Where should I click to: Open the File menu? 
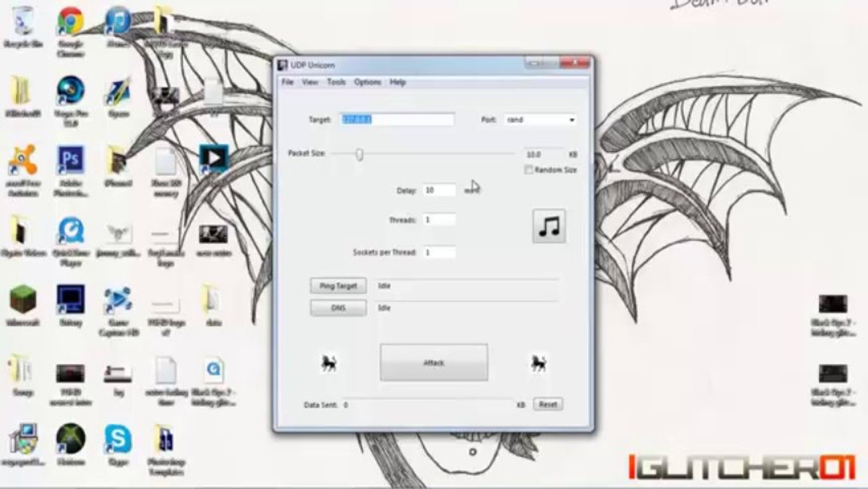(x=287, y=82)
